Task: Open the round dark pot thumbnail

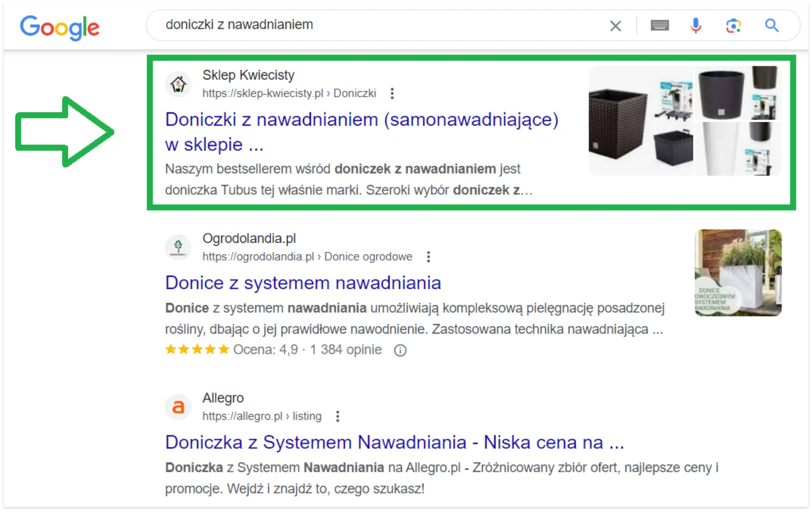Action: pos(738,93)
